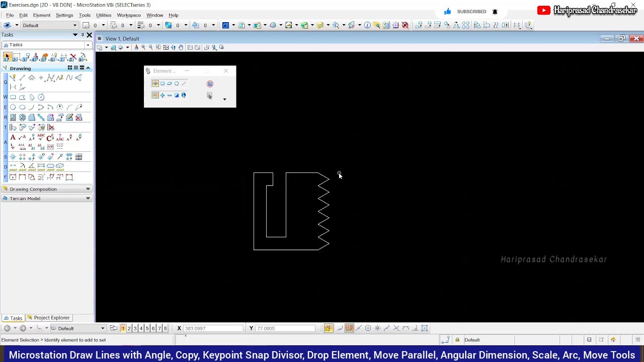This screenshot has width=644, height=362.
Task: Choose the Place Fence tool in Tasks
Action: pyautogui.click(x=17, y=57)
